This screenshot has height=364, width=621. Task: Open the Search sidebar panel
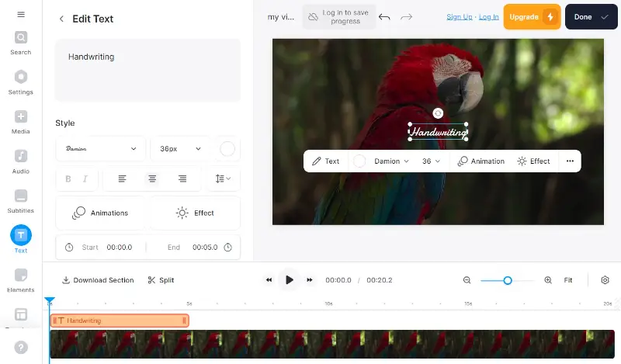pyautogui.click(x=21, y=43)
